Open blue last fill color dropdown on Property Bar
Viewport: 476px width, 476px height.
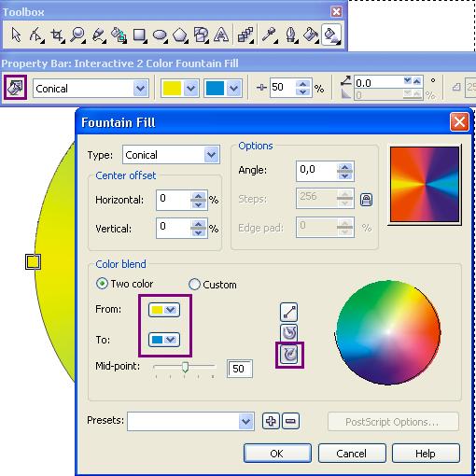[x=234, y=89]
